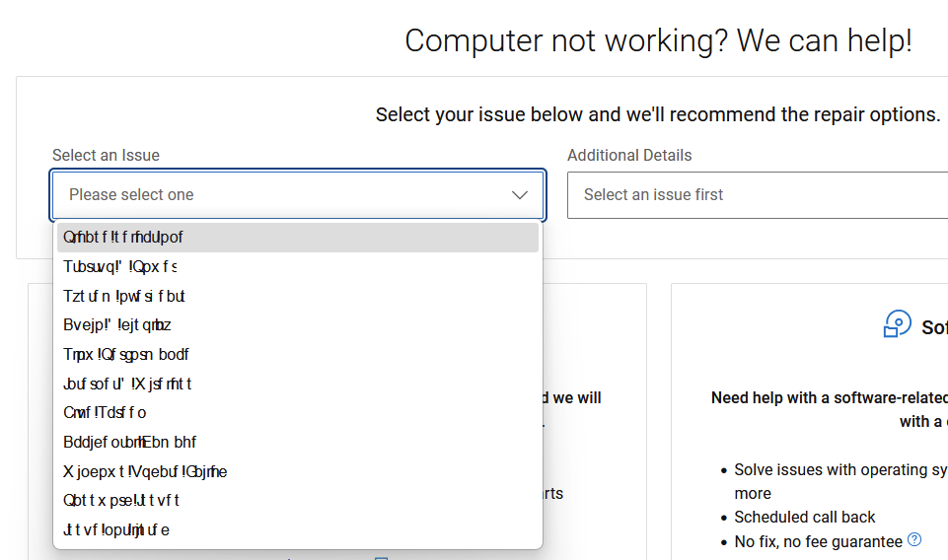Pick the 'Joufsofu' (Internet & Wireless) option
This screenshot has height=560, width=948.
click(x=297, y=384)
